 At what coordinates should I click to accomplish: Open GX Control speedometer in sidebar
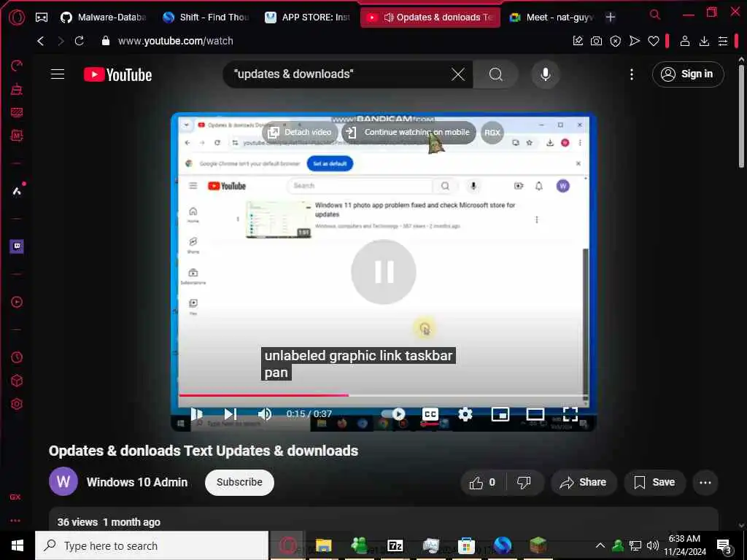tap(17, 66)
